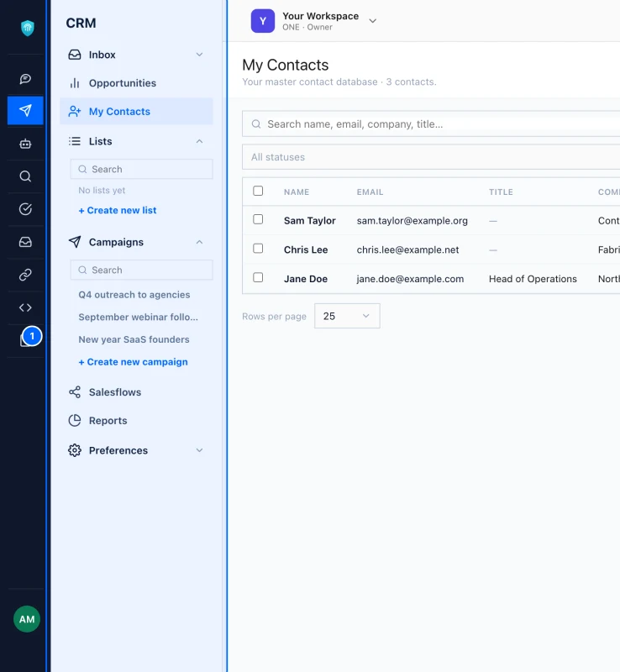620x672 pixels.
Task: Click the My Contacts person-plus icon
Action: 75,112
